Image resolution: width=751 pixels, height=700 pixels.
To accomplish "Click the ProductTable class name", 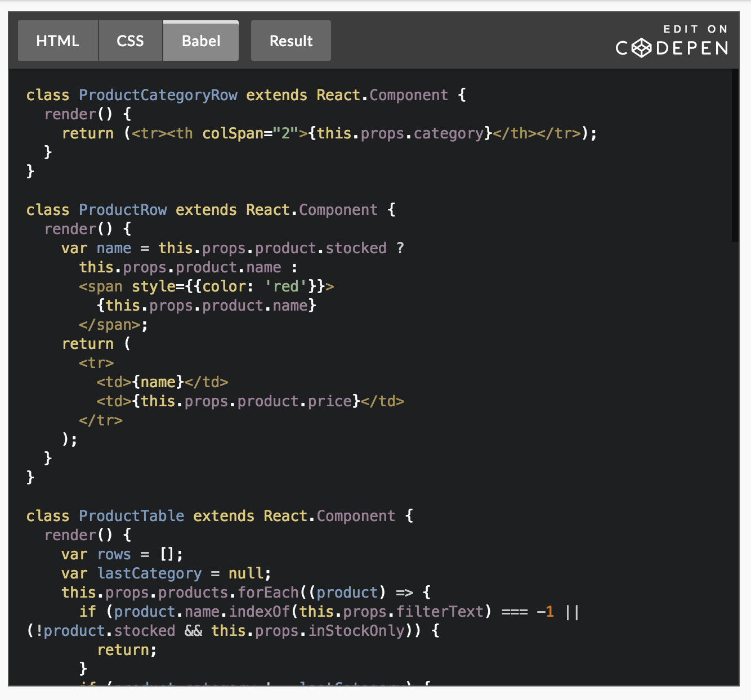I will click(x=132, y=516).
